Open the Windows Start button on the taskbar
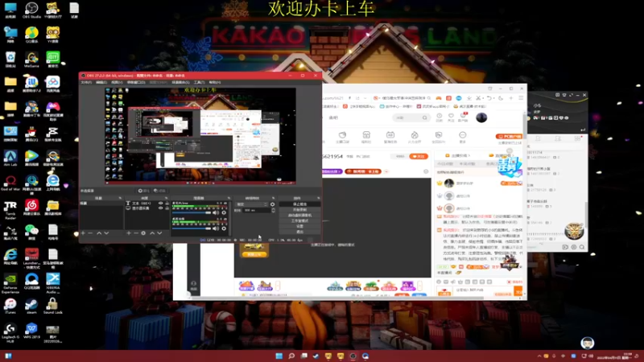 pyautogui.click(x=279, y=356)
